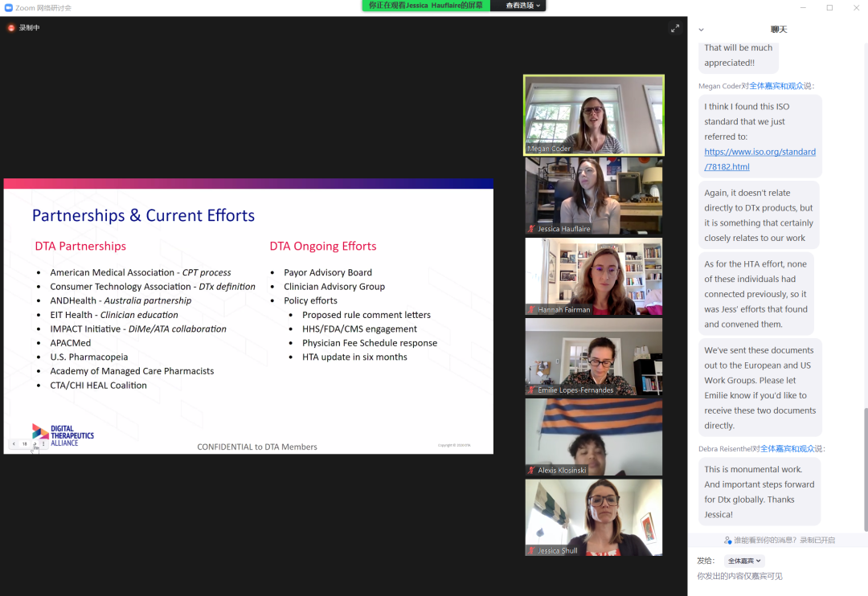Open the ISO standard 78182 link in chat
This screenshot has height=596, width=868.
pyautogui.click(x=759, y=159)
